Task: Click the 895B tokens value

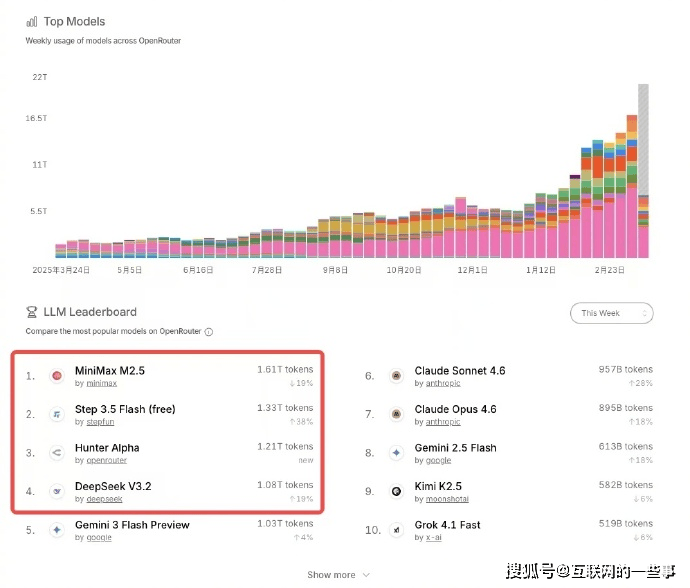Action: point(626,408)
